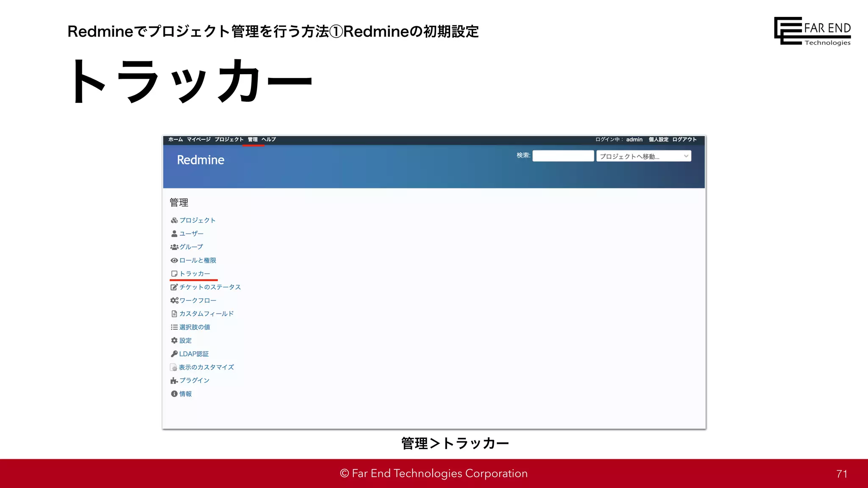Click the edit icon beside チケットのステータス

click(174, 287)
